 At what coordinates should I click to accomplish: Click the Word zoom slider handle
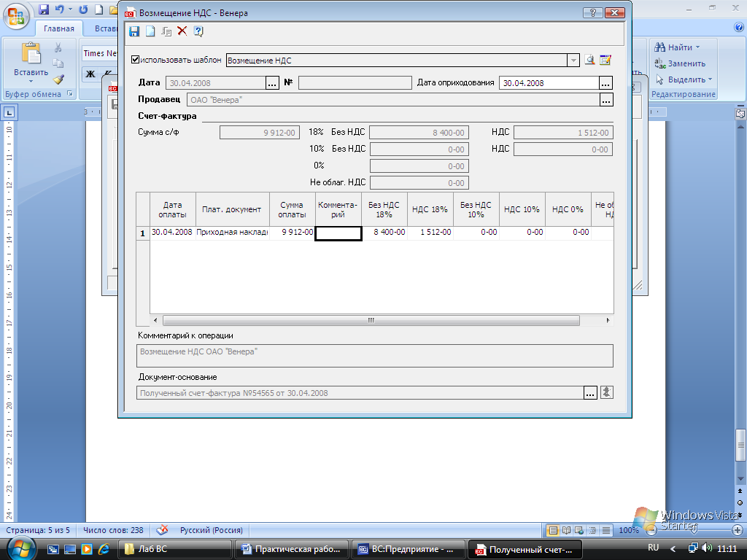point(694,529)
